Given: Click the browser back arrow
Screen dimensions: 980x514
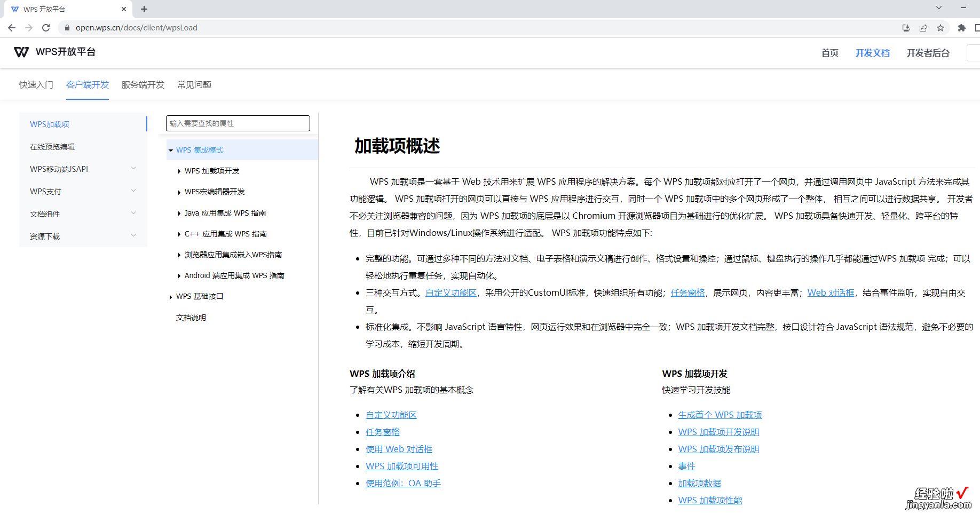Looking at the screenshot, I should [x=12, y=28].
